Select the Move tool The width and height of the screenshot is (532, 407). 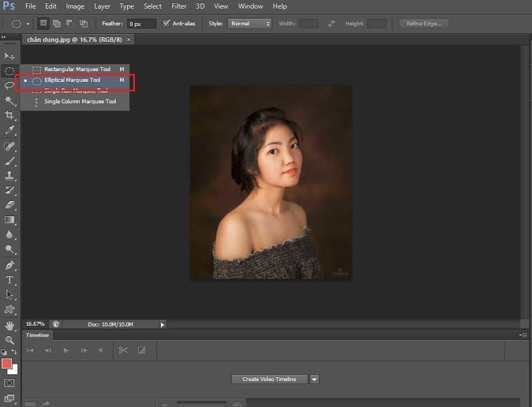click(x=9, y=56)
